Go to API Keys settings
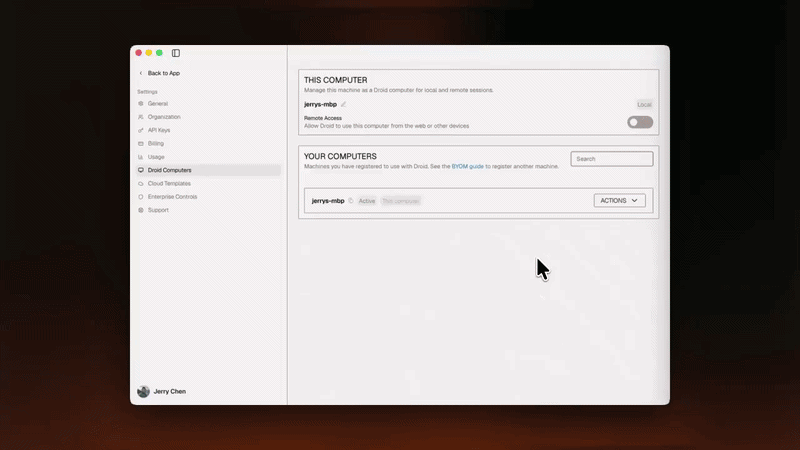Viewport: 800px width, 450px height. tap(159, 130)
